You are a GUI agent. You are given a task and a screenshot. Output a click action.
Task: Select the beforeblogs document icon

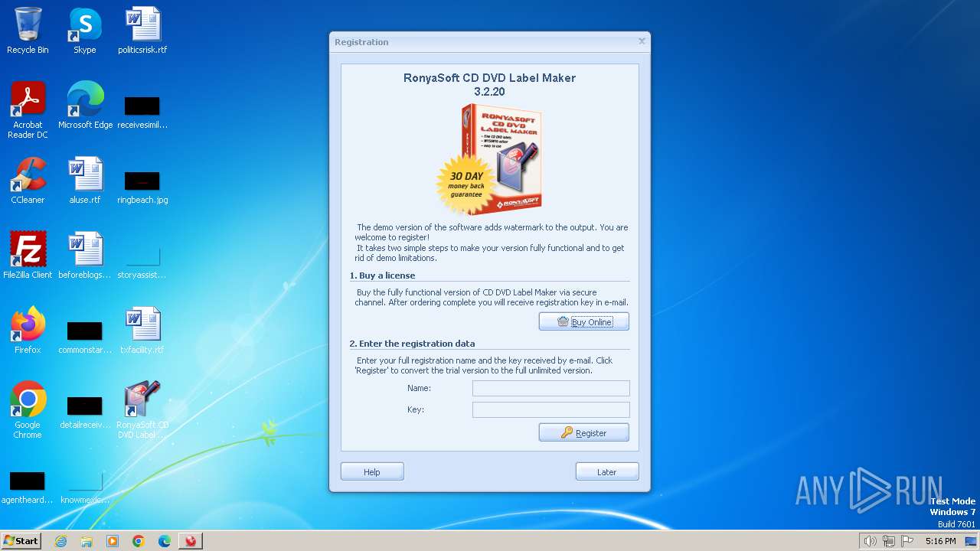85,256
